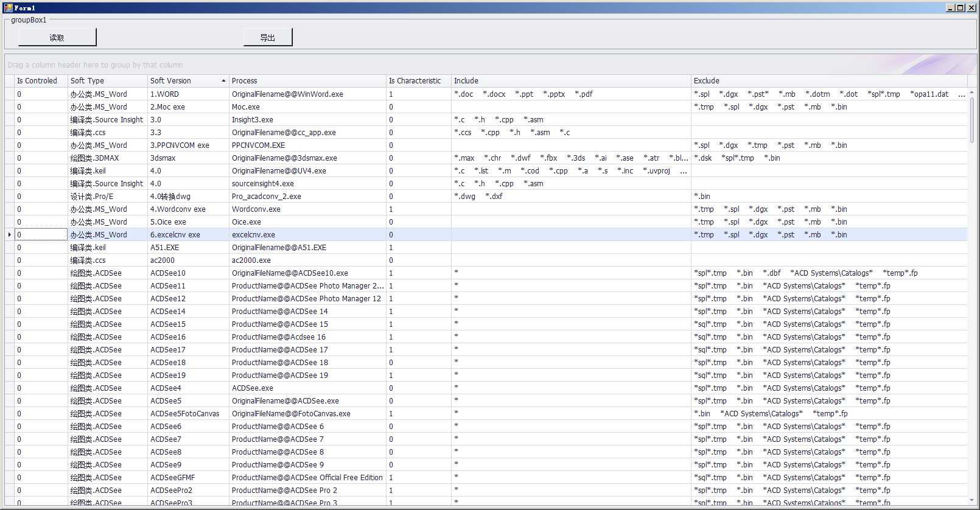The height and width of the screenshot is (510, 980).
Task: Sort by Is Controled column header
Action: coord(41,80)
